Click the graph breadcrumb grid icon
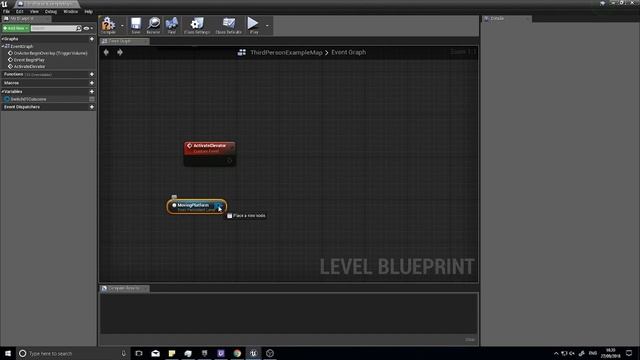 [x=242, y=52]
